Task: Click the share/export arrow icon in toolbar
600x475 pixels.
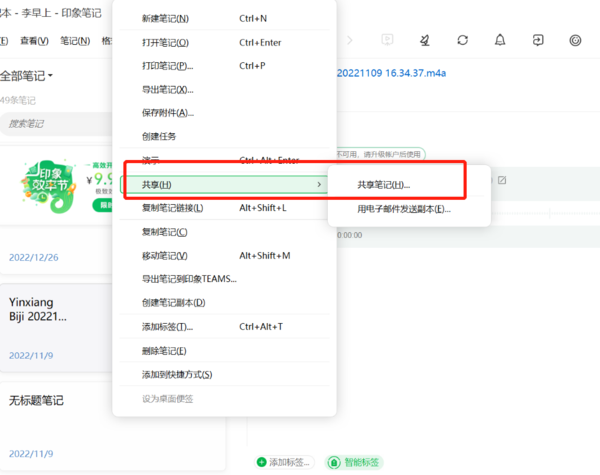Action: click(x=538, y=40)
